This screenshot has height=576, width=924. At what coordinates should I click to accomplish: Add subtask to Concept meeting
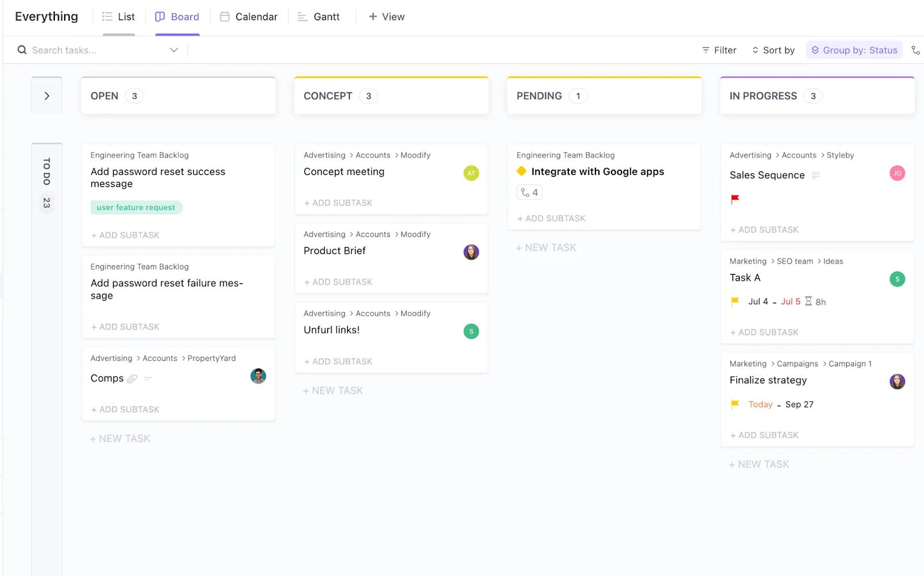(x=338, y=203)
